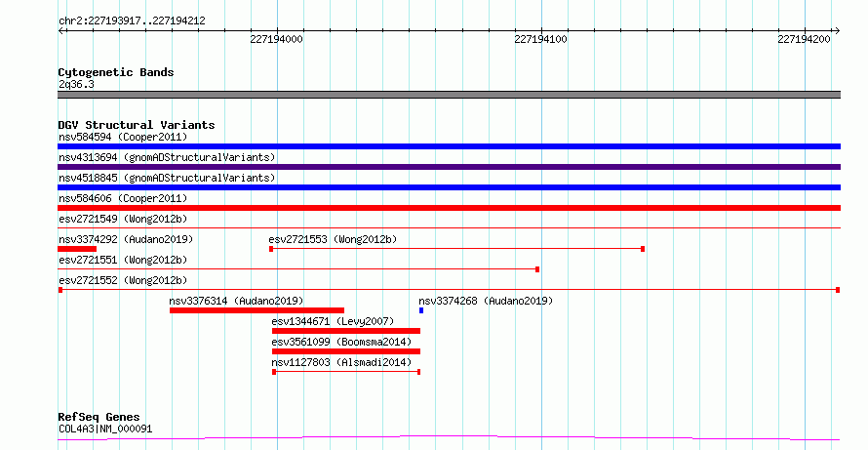Select the thick red bar of nsv584606

point(449,208)
